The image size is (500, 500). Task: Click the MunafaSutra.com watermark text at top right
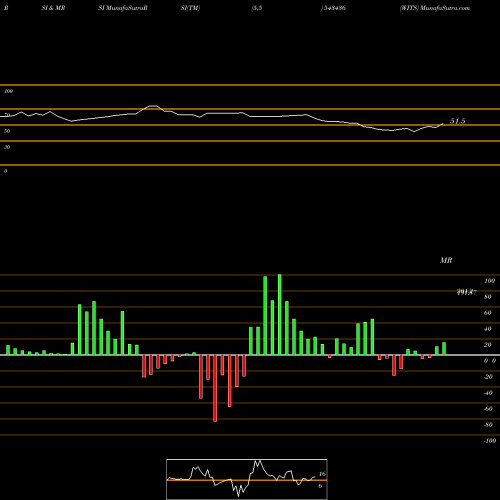(x=445, y=8)
